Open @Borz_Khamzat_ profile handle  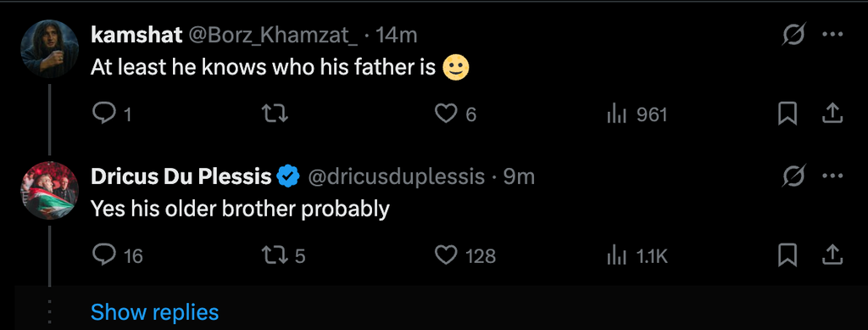tap(274, 36)
